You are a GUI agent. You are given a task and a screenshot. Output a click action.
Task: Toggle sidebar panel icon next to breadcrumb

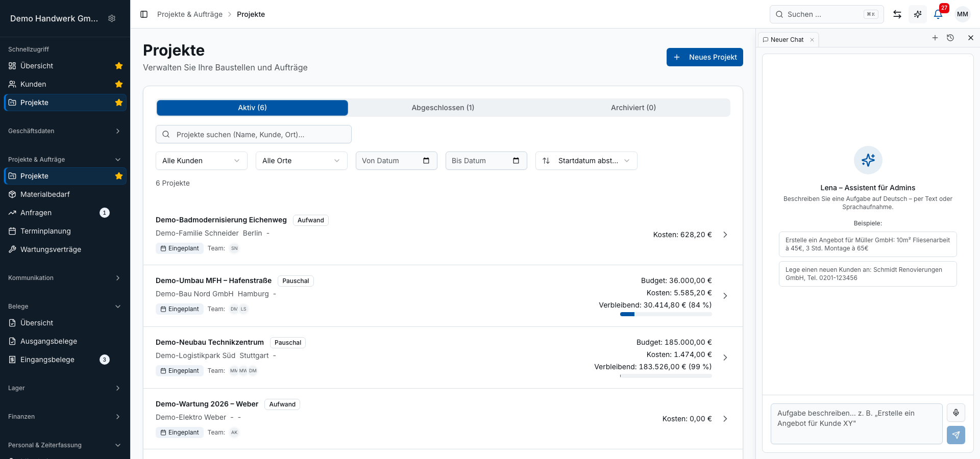144,14
